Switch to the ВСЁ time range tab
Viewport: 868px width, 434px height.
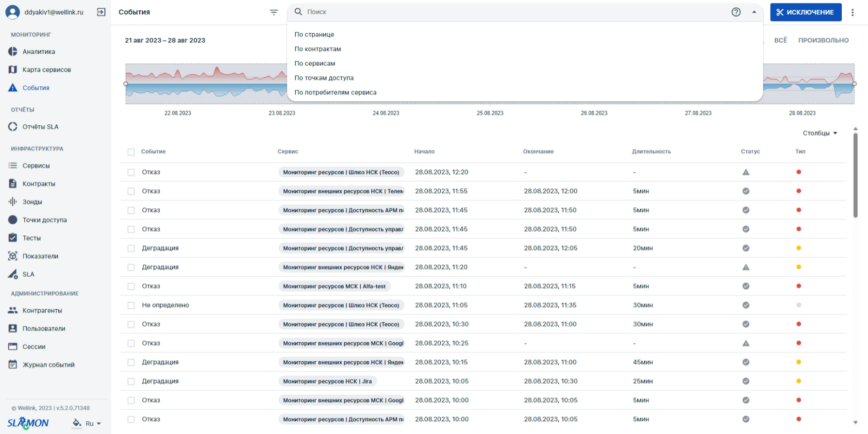781,40
